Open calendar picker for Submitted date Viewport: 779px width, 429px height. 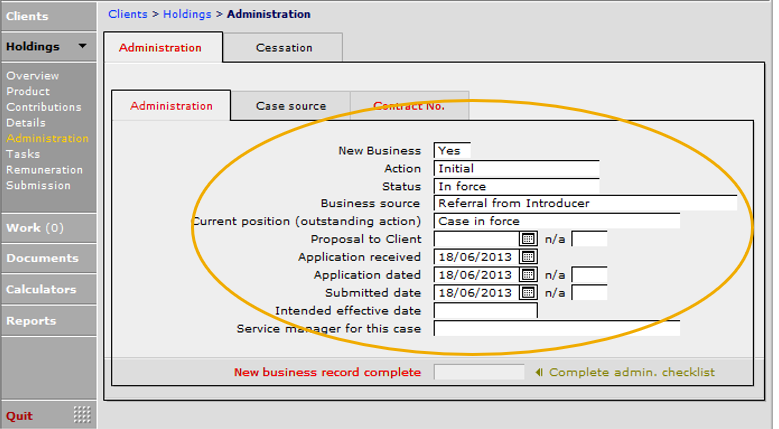[528, 292]
